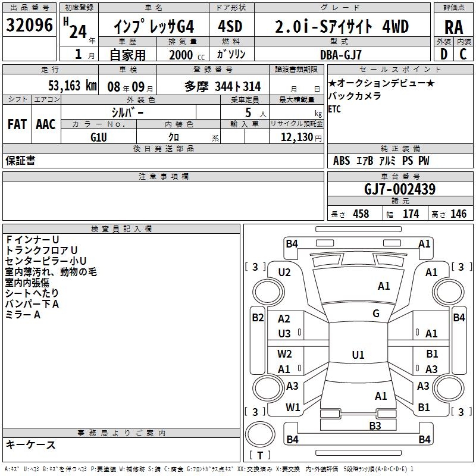This screenshot has height=476, width=476.
Task: Click the fuel type ガソリン
Action: (x=231, y=54)
